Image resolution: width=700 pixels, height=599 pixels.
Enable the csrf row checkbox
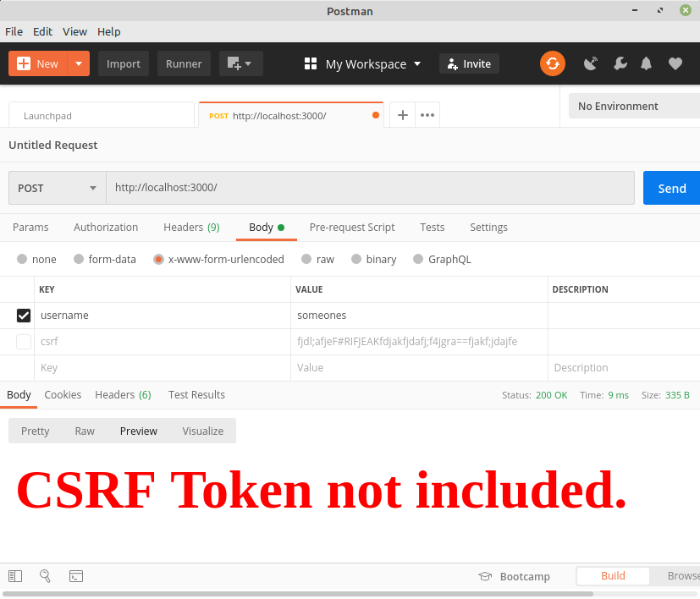(24, 342)
